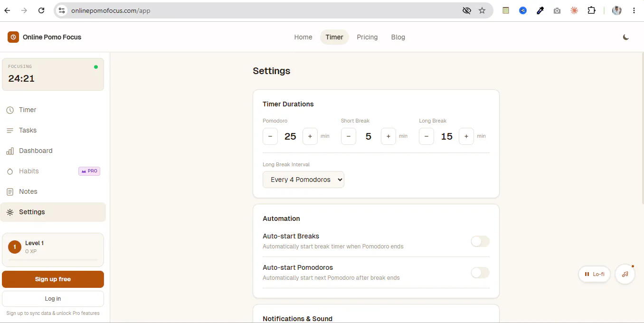Enable Auto-start Pomodoros toggle
644x323 pixels.
pyautogui.click(x=480, y=273)
